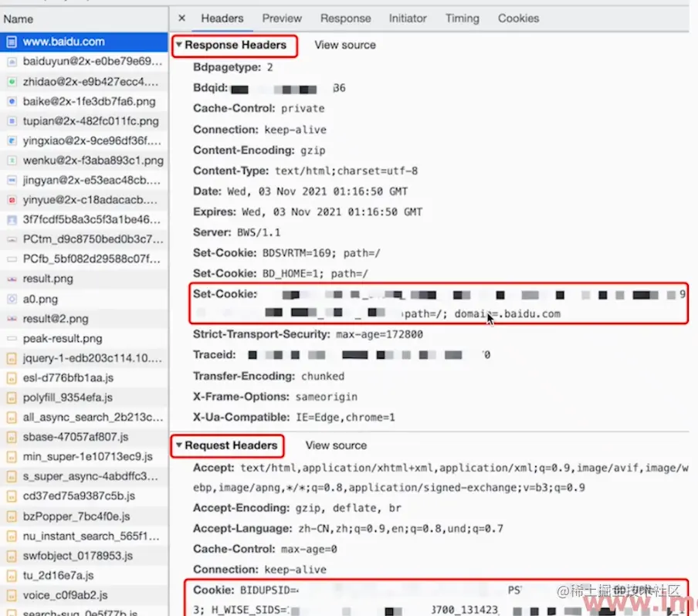Click script icon of sbase-47057af807.js

point(12,437)
